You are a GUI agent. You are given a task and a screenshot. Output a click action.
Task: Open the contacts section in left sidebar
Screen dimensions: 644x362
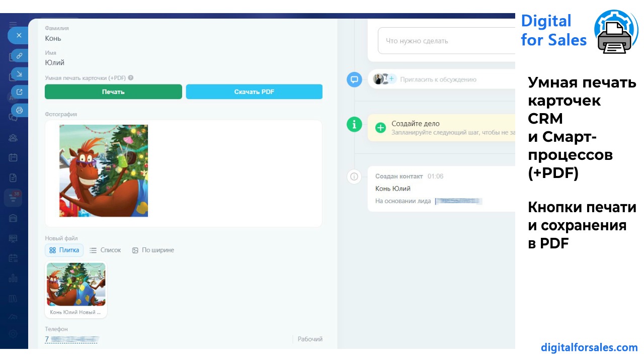coord(13,137)
